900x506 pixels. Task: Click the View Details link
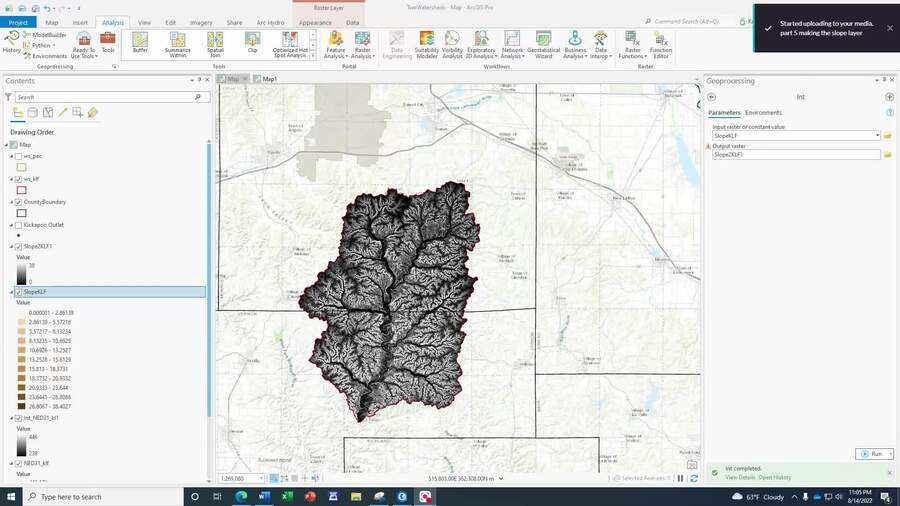pyautogui.click(x=740, y=477)
